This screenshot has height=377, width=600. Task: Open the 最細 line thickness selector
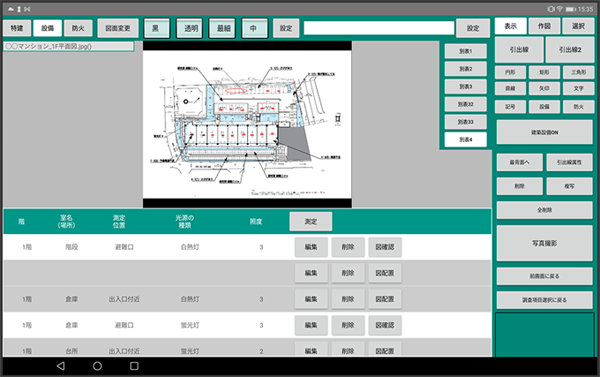tap(222, 28)
